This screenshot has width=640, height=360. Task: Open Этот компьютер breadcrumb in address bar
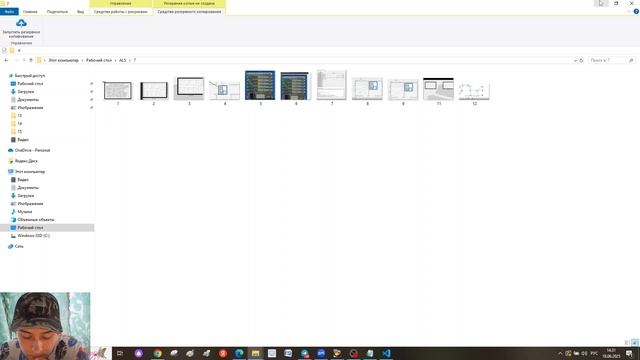click(x=64, y=60)
